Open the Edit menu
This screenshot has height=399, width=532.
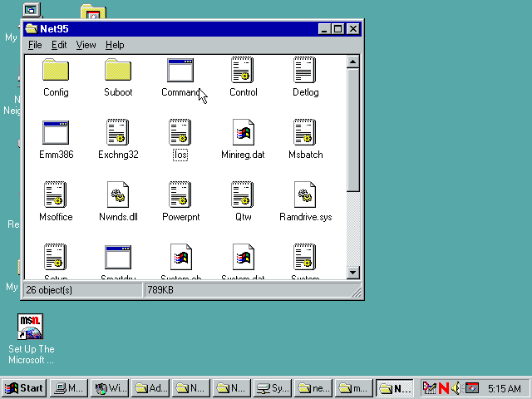59,45
